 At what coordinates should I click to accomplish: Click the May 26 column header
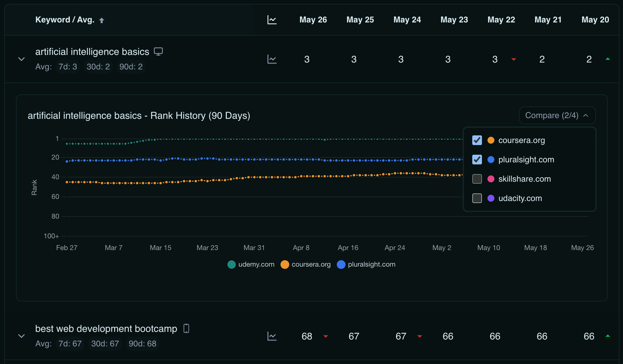[313, 20]
